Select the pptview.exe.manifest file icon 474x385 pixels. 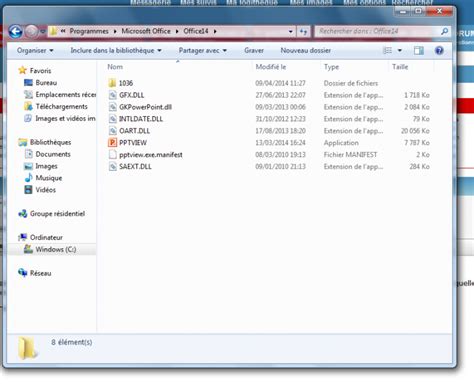tap(113, 155)
